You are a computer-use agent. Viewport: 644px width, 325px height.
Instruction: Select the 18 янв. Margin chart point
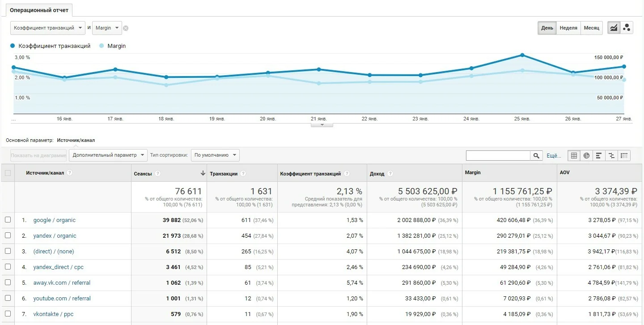[x=166, y=85]
